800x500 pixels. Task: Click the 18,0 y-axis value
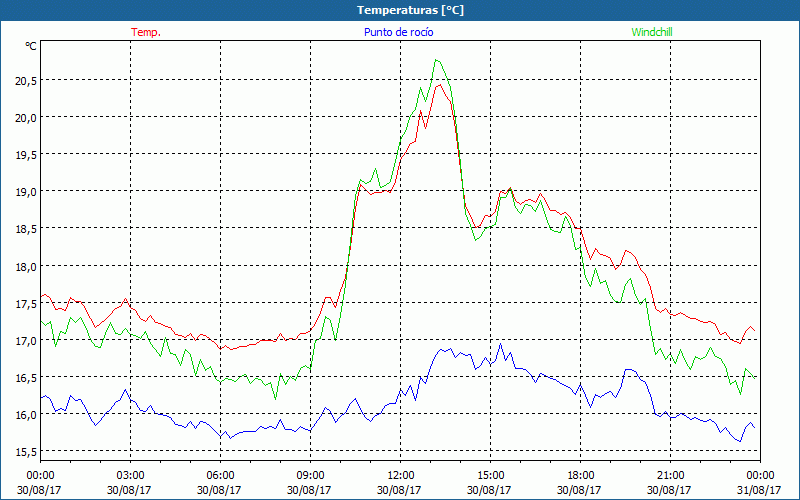tap(26, 266)
